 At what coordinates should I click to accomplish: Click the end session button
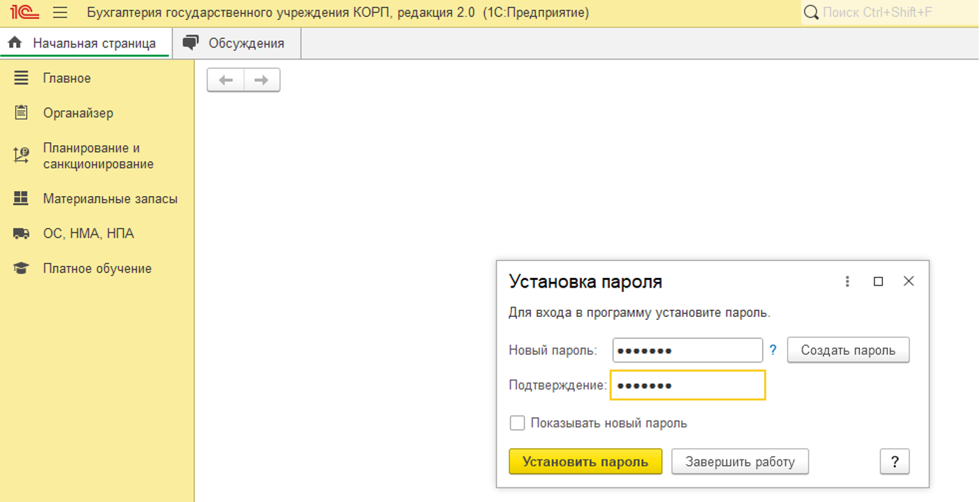(x=740, y=462)
